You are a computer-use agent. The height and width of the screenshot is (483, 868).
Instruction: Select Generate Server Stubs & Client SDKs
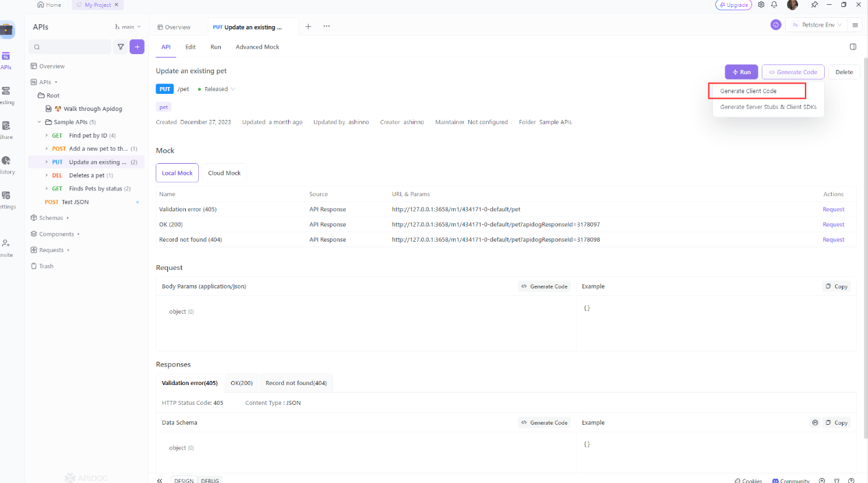[768, 107]
